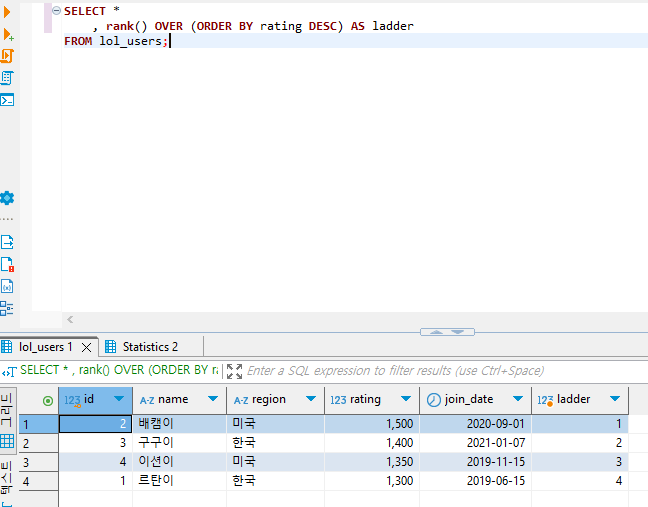Execute the whole SQL script
This screenshot has width=648, height=507.
(x=7, y=56)
